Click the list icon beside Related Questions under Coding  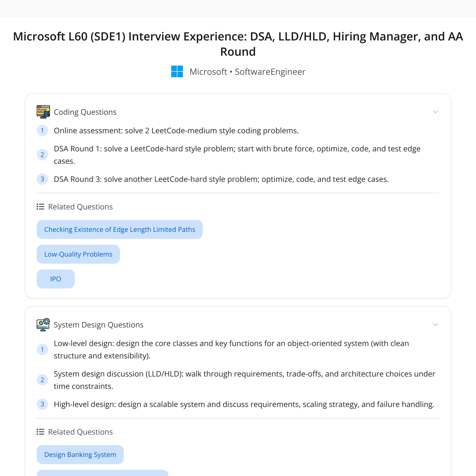pyautogui.click(x=40, y=207)
